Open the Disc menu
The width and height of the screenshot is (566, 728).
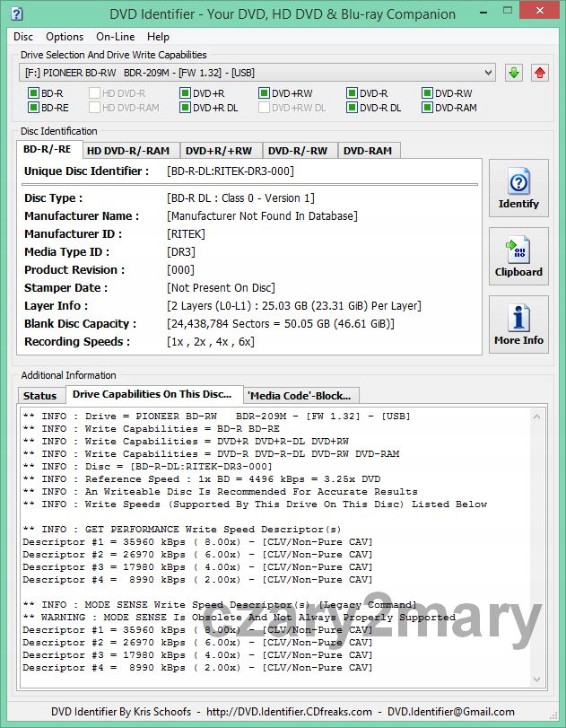[x=23, y=37]
